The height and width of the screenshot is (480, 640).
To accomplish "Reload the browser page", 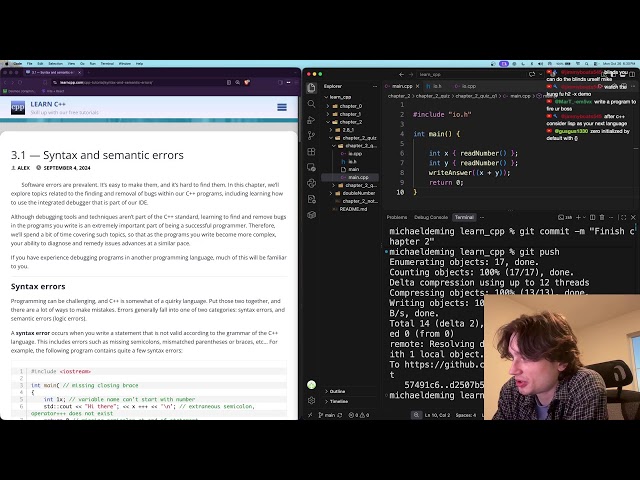I will (x=20, y=82).
